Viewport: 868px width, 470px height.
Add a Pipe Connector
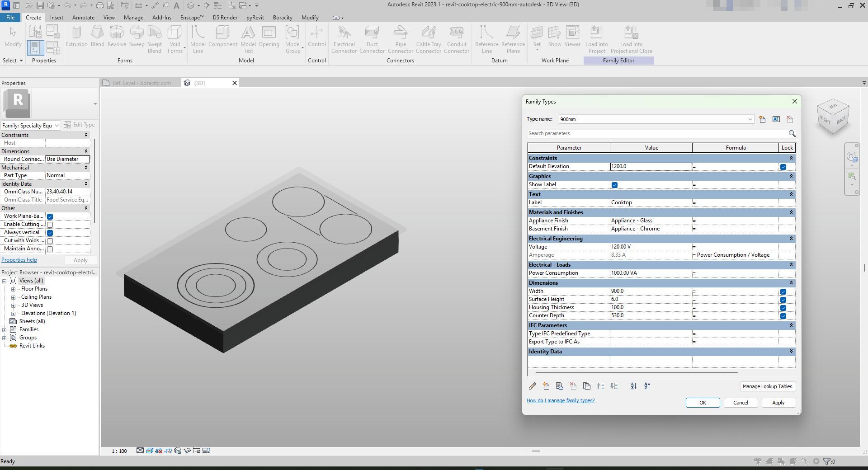coord(401,39)
